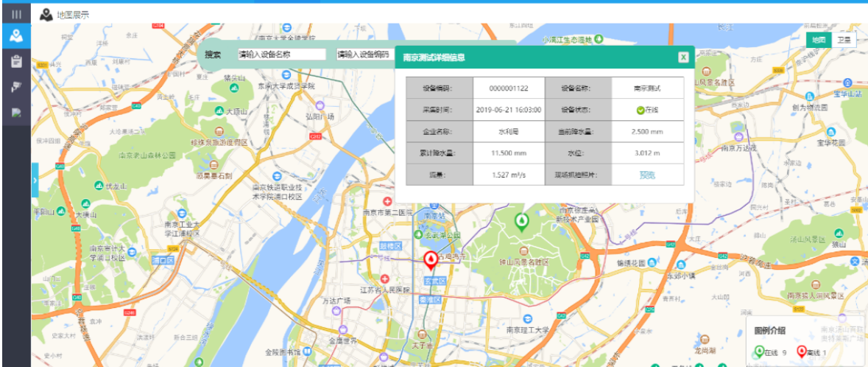Focus the device name search field
The image size is (868, 367).
(280, 55)
